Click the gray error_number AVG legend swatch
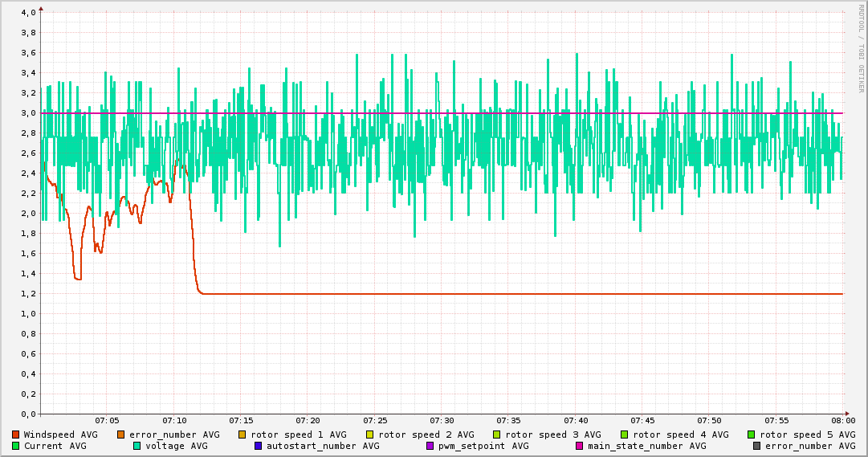 757,446
